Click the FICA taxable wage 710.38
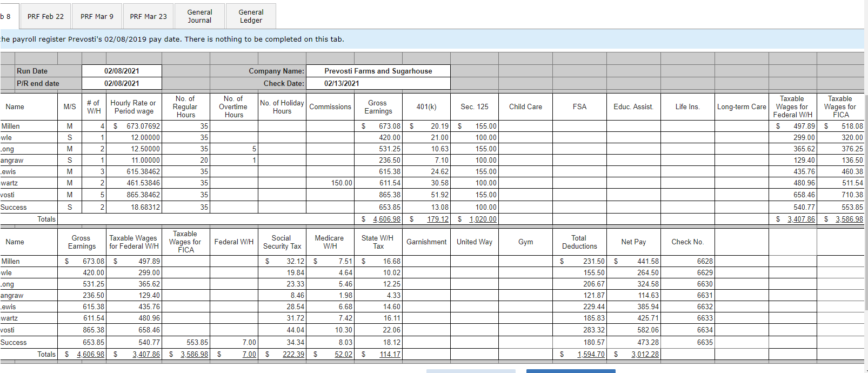868x373 pixels. coord(840,195)
